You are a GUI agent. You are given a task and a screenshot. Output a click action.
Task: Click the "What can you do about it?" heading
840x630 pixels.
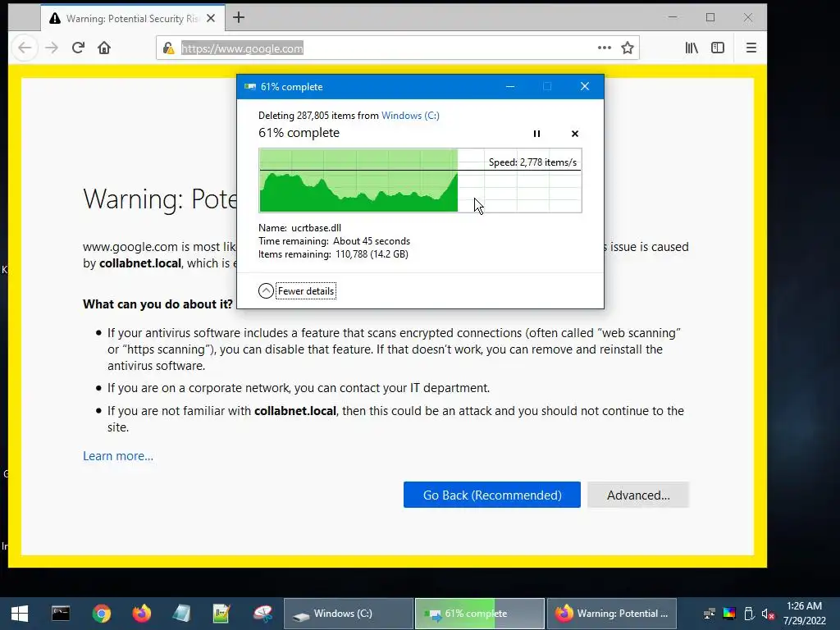click(158, 304)
